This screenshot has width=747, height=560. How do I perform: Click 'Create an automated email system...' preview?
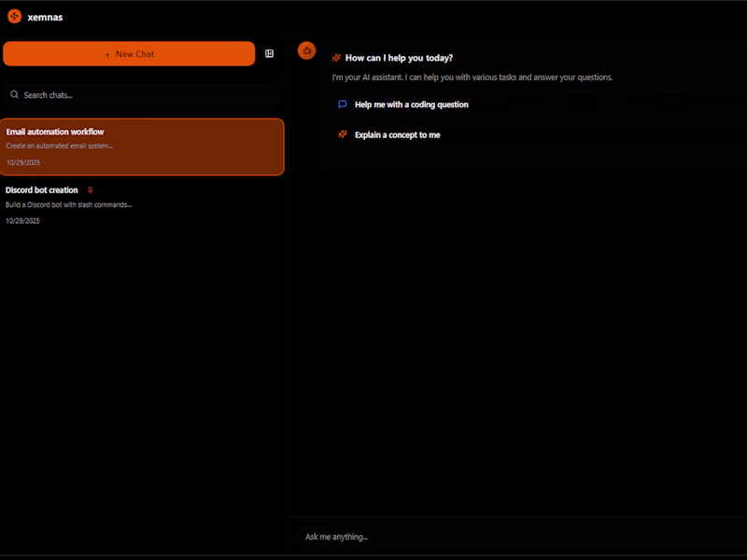(60, 146)
